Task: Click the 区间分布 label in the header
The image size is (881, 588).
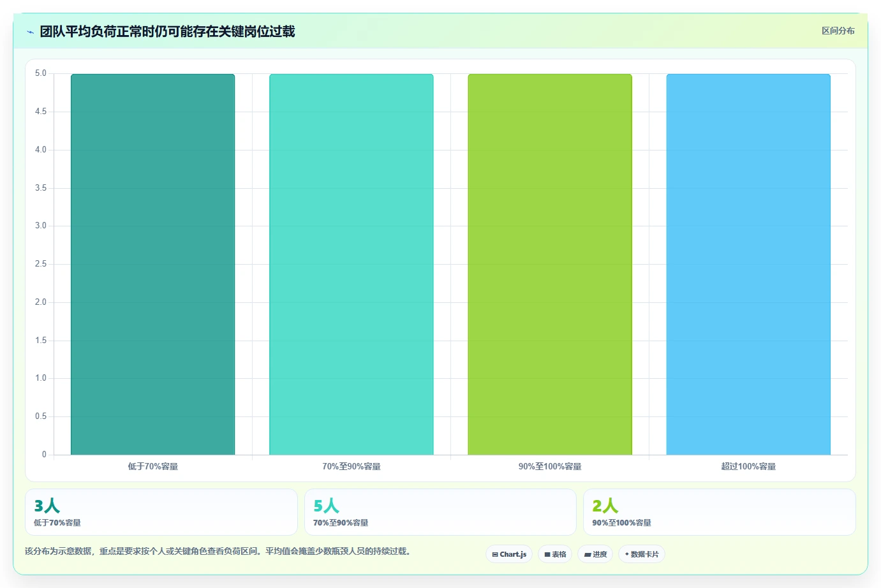Action: point(838,31)
